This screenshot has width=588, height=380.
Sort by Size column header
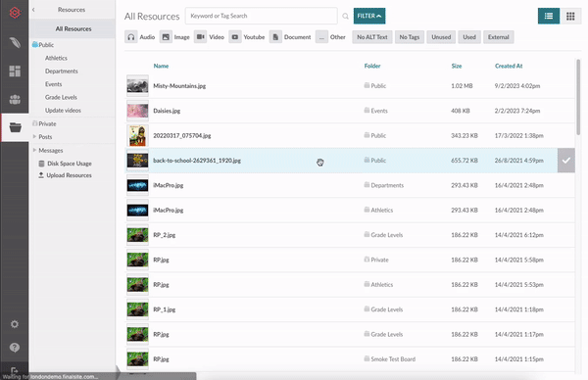[457, 66]
